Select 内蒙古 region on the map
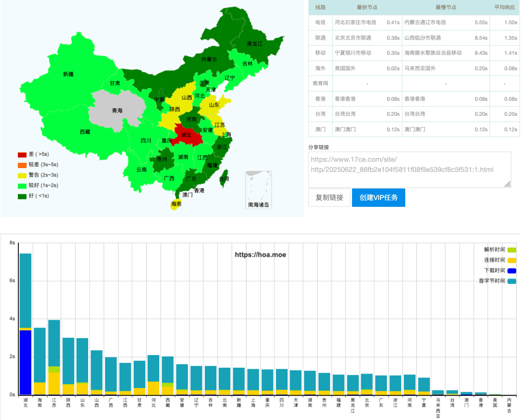This screenshot has width=521, height=420. click(209, 59)
